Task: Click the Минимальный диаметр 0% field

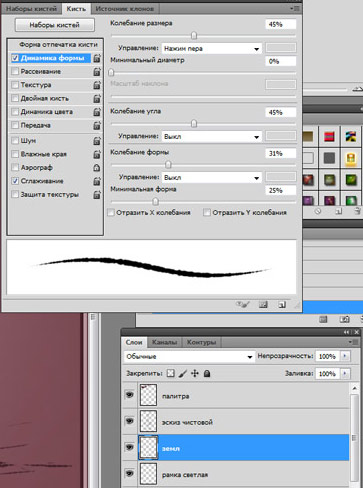Action: click(x=281, y=61)
